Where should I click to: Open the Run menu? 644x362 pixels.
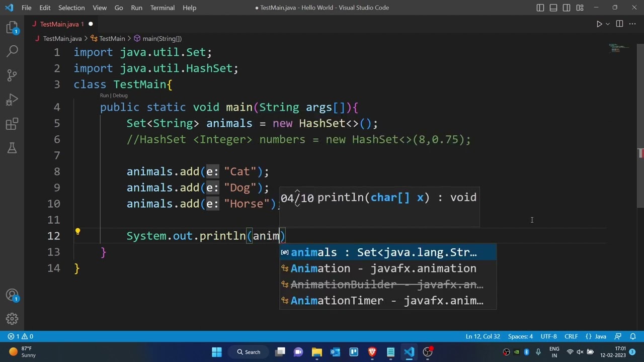click(136, 8)
